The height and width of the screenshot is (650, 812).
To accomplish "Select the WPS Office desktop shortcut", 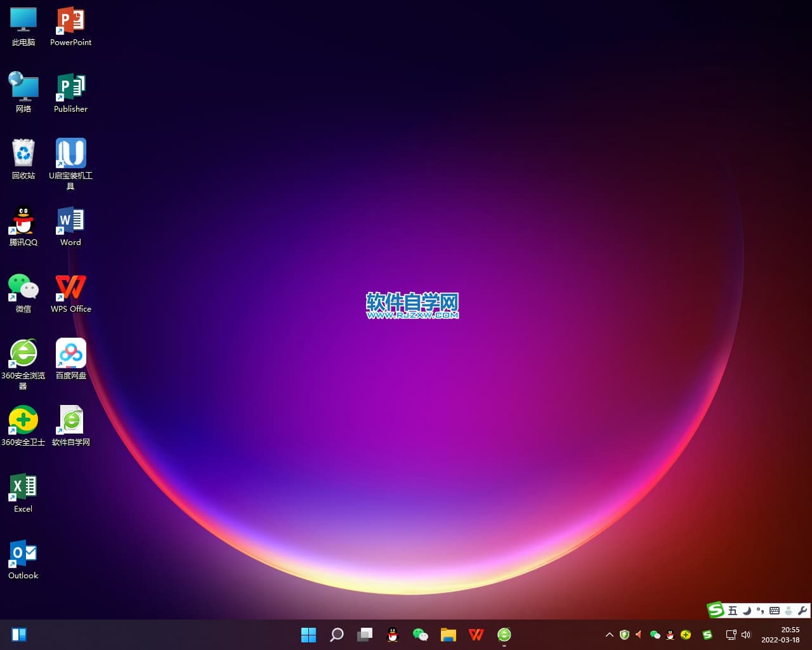I will (x=70, y=288).
